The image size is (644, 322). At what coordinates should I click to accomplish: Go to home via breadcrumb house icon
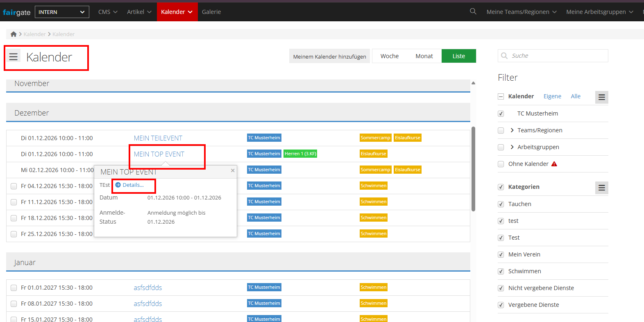pyautogui.click(x=14, y=34)
